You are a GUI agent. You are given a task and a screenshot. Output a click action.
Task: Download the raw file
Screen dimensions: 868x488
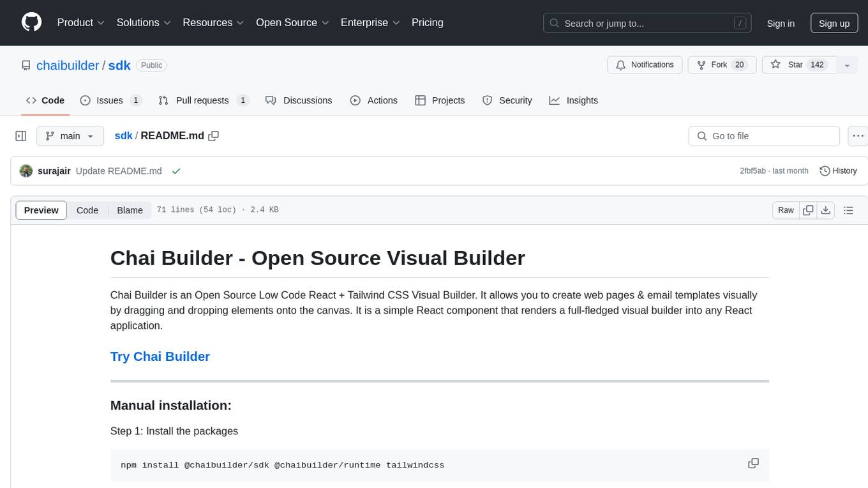pos(826,210)
